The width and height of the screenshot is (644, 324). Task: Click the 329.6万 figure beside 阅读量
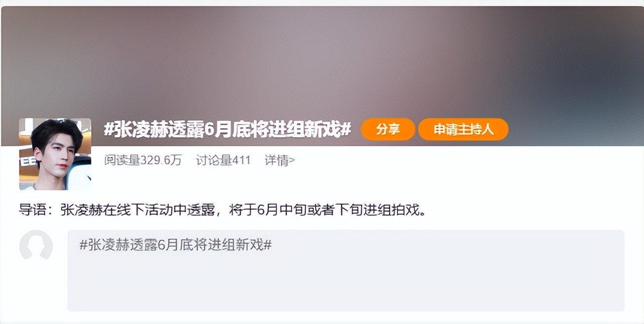click(161, 160)
